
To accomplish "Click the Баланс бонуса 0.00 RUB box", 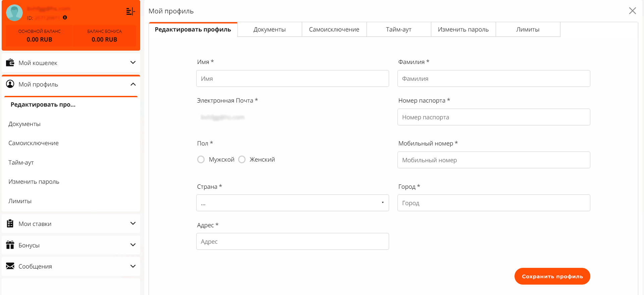I will 104,36.
